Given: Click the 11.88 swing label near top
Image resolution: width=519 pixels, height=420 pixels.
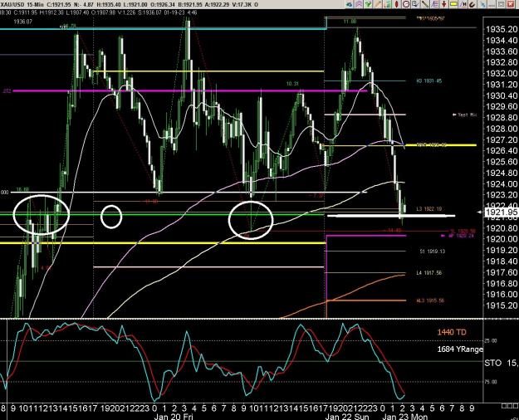Looking at the screenshot, I should (350, 22).
